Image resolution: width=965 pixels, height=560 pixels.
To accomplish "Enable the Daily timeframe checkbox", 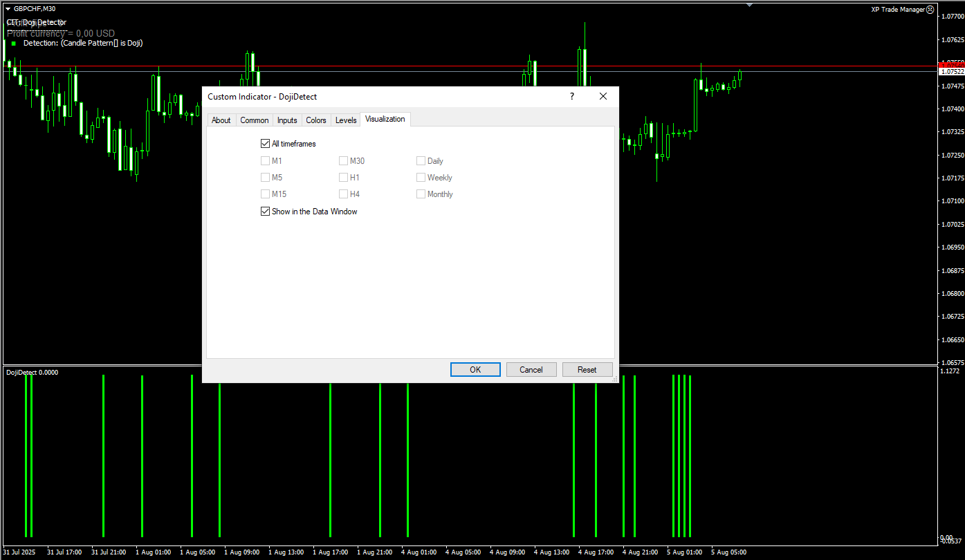I will pyautogui.click(x=421, y=160).
